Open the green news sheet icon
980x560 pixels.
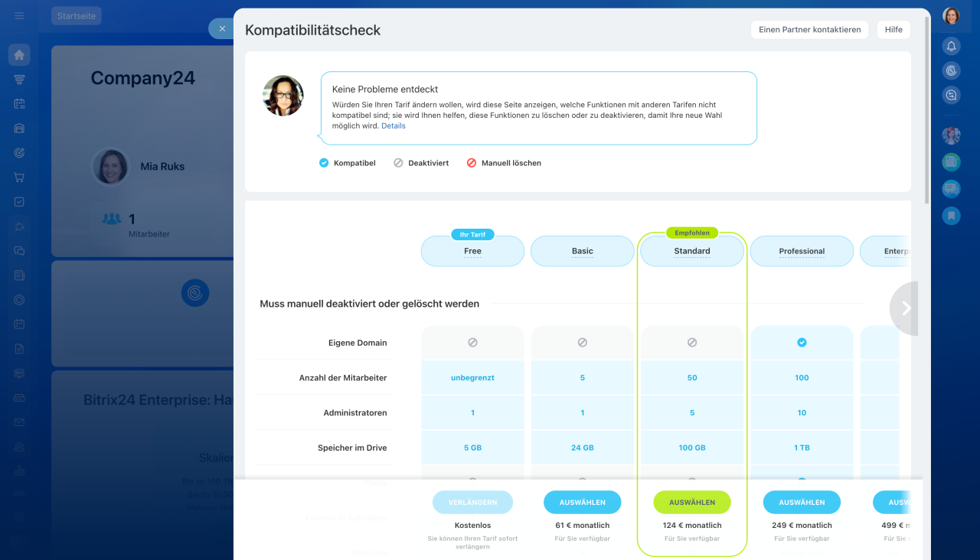coord(951,162)
